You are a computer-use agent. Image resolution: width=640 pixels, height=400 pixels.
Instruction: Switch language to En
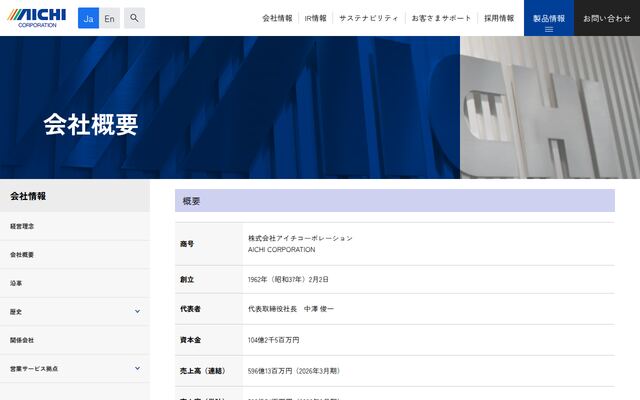[x=109, y=18]
